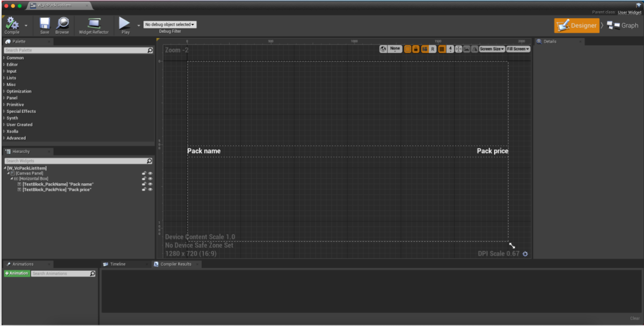This screenshot has width=644, height=326.
Task: Lock the Horizontal Box widget
Action: point(144,179)
